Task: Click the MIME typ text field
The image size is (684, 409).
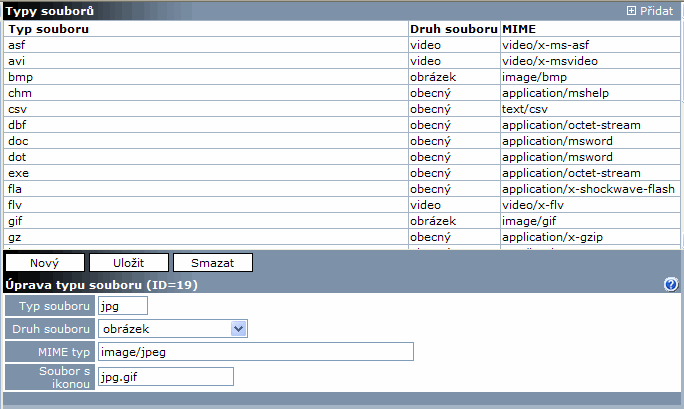Action: click(255, 351)
